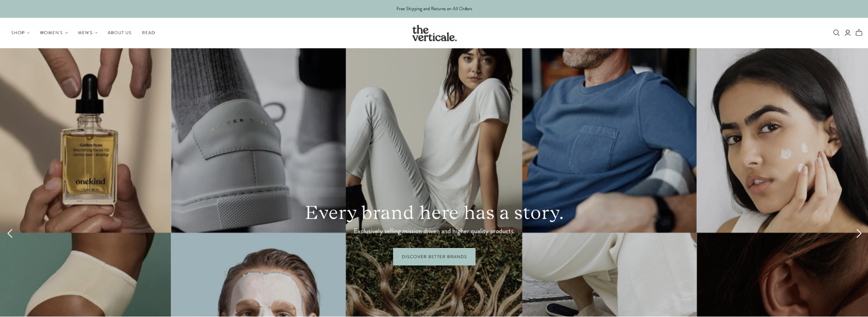Screen dimensions: 868x317
Task: Open the user account icon
Action: click(847, 33)
